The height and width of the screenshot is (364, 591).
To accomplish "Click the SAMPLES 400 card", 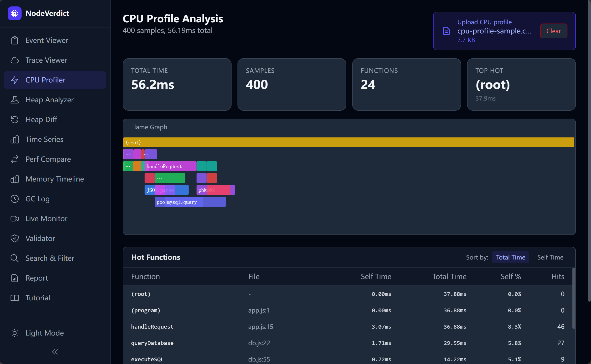I will [x=292, y=84].
